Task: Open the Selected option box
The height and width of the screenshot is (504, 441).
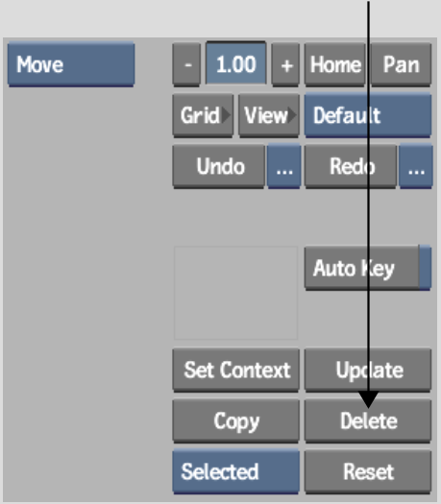Action: pos(236,471)
